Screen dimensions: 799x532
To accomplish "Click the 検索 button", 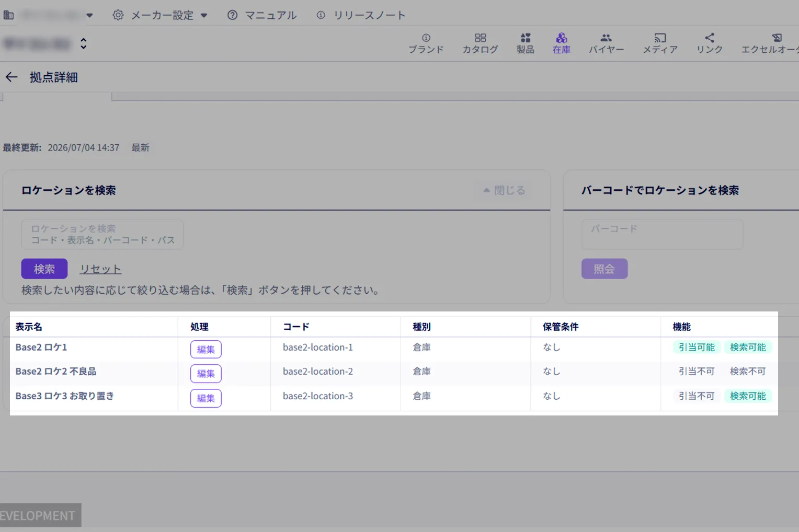I will [44, 269].
